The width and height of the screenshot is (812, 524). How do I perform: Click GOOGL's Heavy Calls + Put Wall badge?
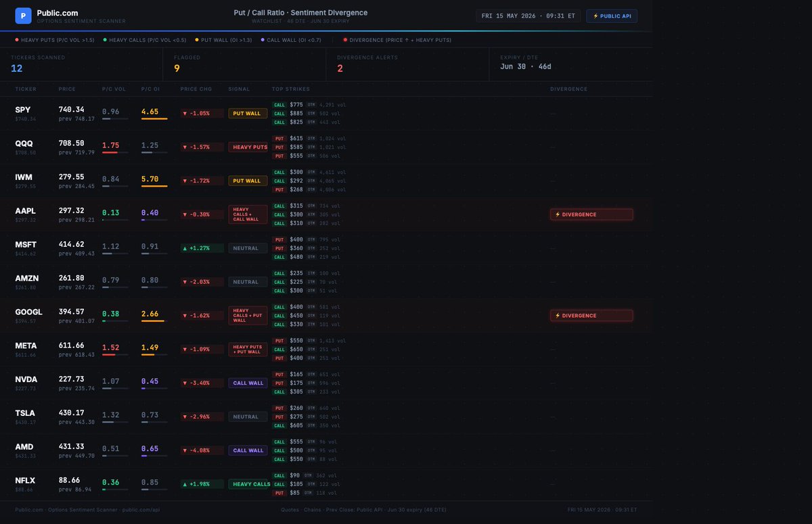click(248, 315)
